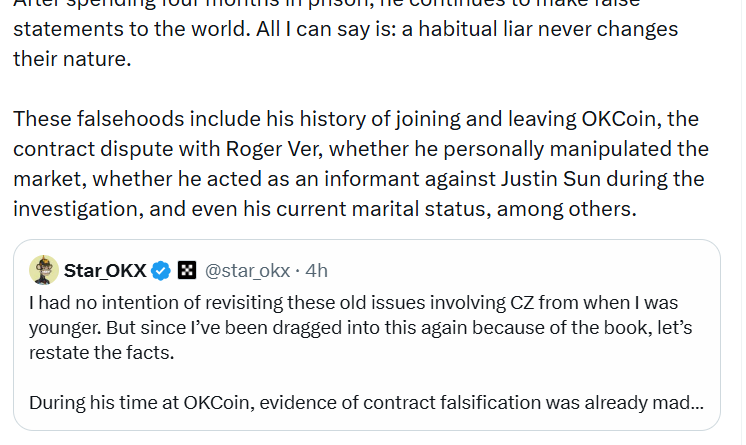This screenshot has height=445, width=746.
Task: Click the truncation ellipsis ending the quoted text
Action: tap(696, 403)
